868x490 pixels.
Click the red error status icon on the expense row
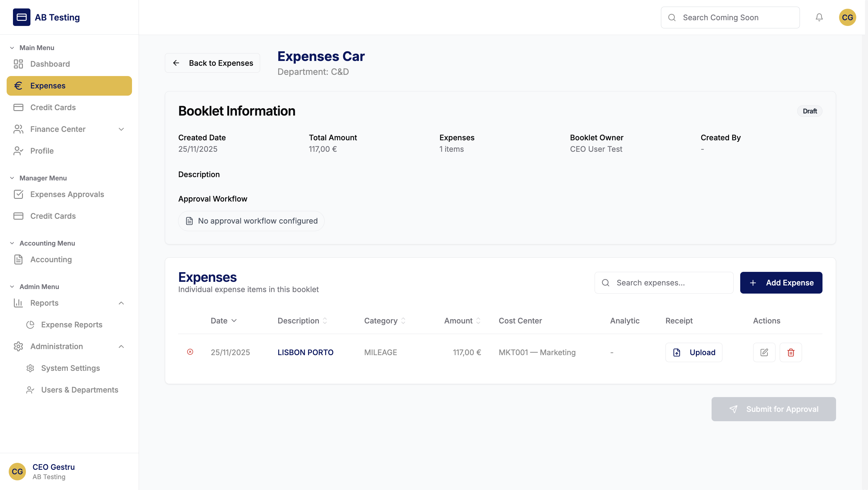(x=190, y=352)
